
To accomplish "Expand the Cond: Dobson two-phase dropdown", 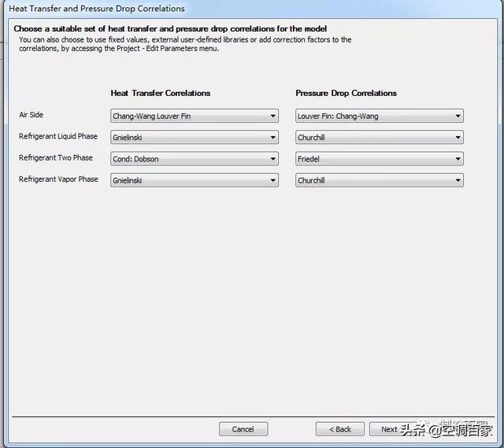I will tap(195, 159).
